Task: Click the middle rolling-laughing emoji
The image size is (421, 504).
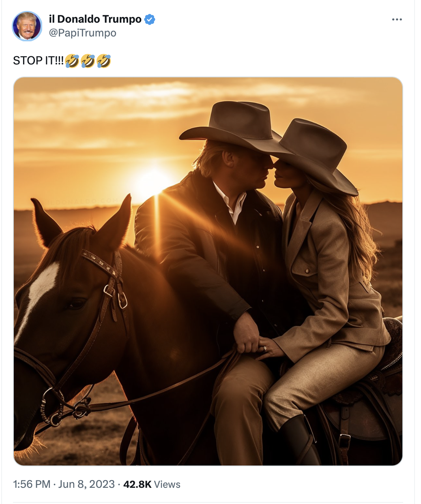Action: pos(88,61)
